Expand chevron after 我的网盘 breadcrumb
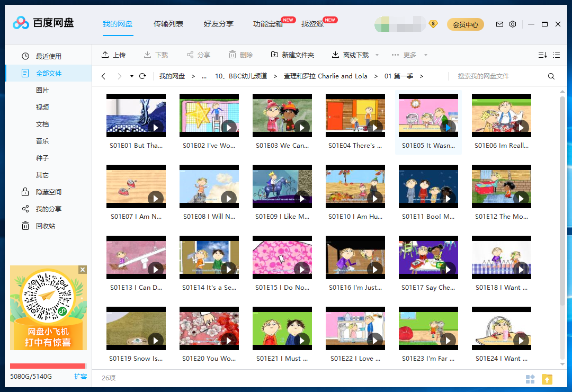 click(193, 76)
